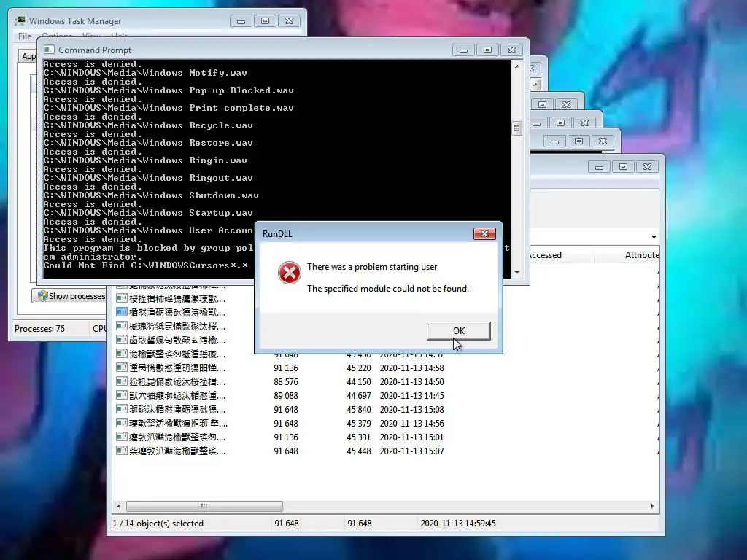
Task: Open the File menu in Task Manager
Action: click(25, 36)
